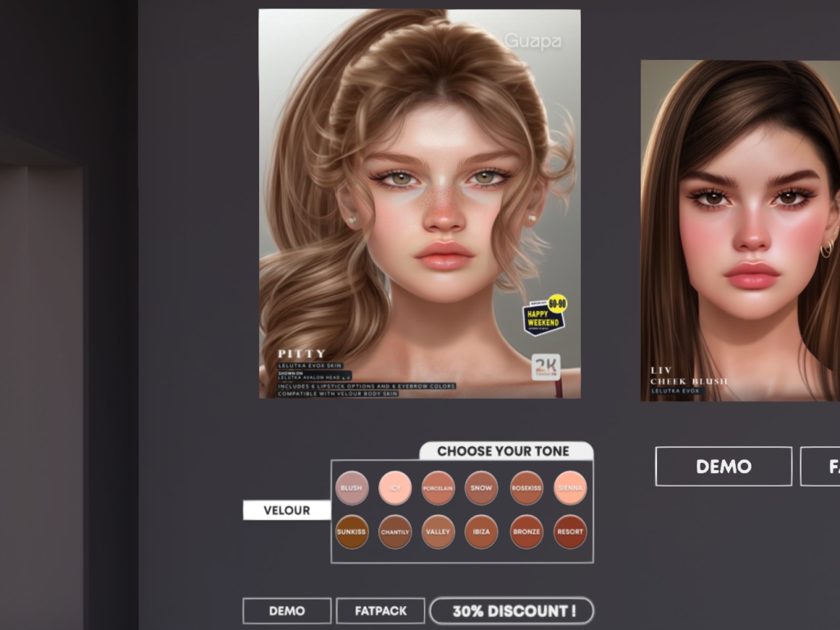Select the Snow skin tone
840x630 pixels.
coord(482,488)
